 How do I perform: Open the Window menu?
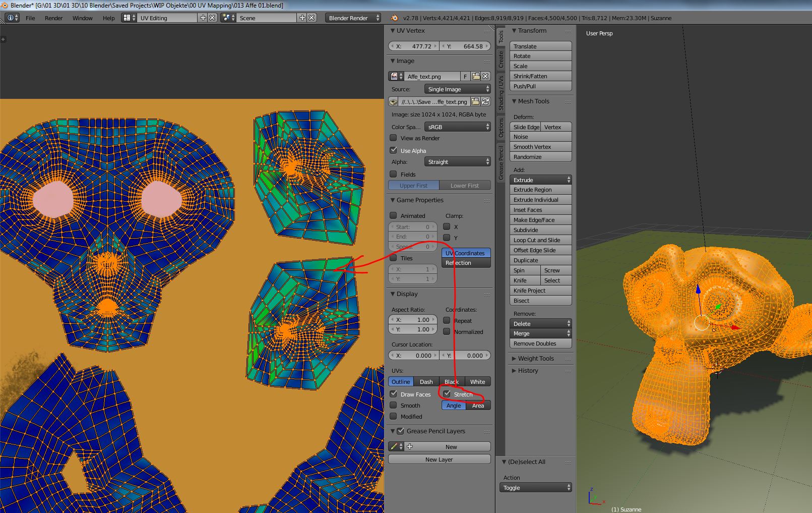tap(82, 18)
